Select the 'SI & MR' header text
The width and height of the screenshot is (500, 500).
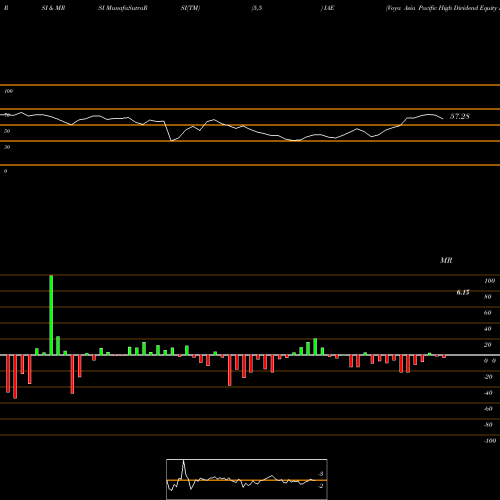[x=53, y=8]
